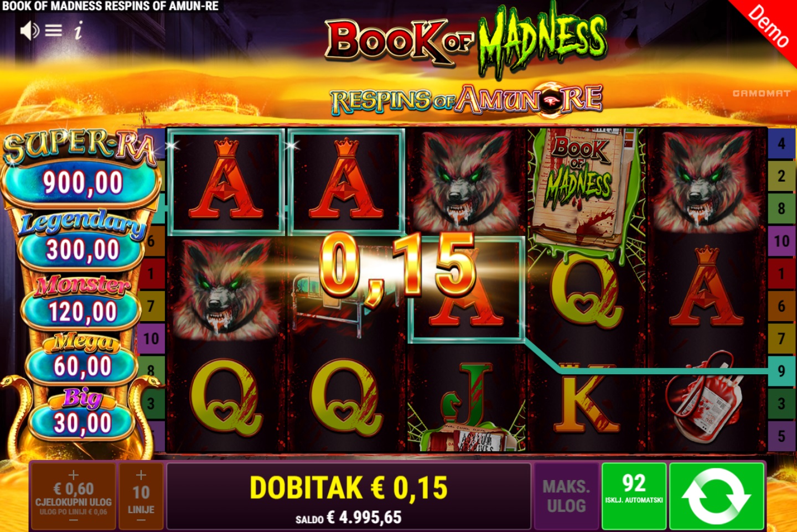Viewport: 797px width, 532px height.
Task: Decrease number of lines with minus
Action: (141, 520)
